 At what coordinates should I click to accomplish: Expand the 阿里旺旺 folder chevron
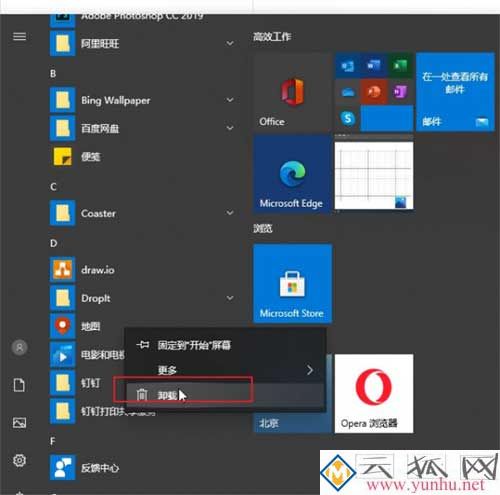coord(230,43)
